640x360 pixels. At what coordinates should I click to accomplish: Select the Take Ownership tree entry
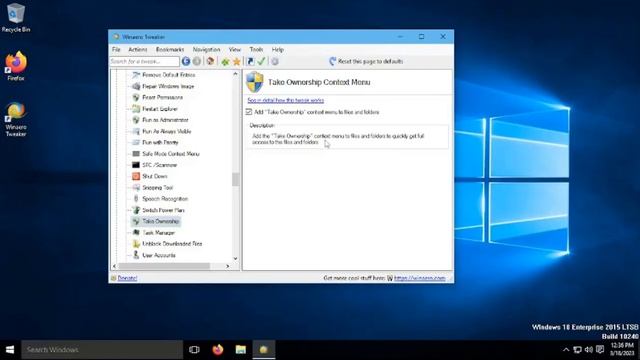point(160,221)
